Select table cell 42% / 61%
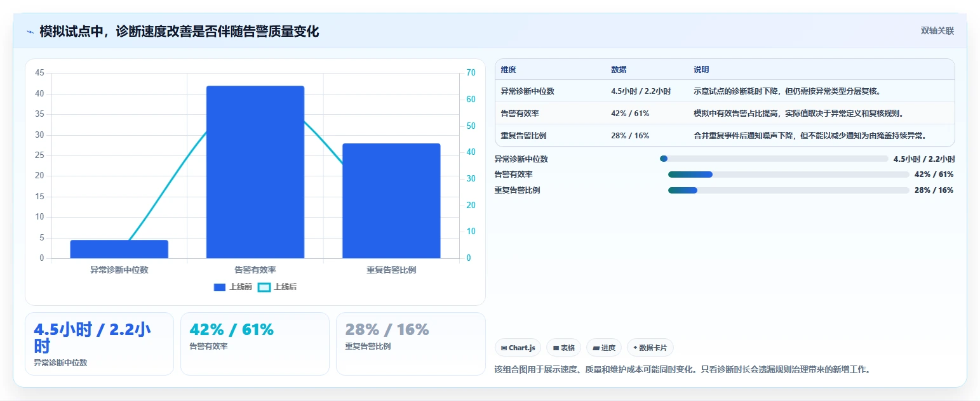The height and width of the screenshot is (401, 980). click(x=630, y=114)
